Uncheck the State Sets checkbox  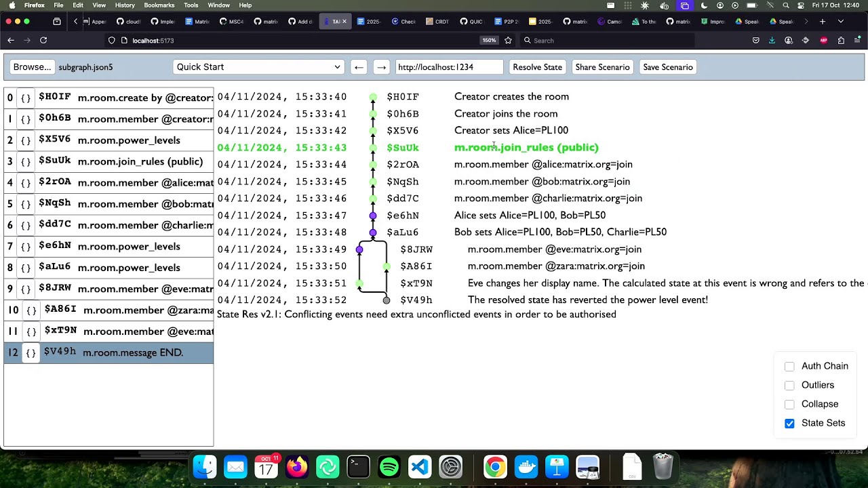789,424
